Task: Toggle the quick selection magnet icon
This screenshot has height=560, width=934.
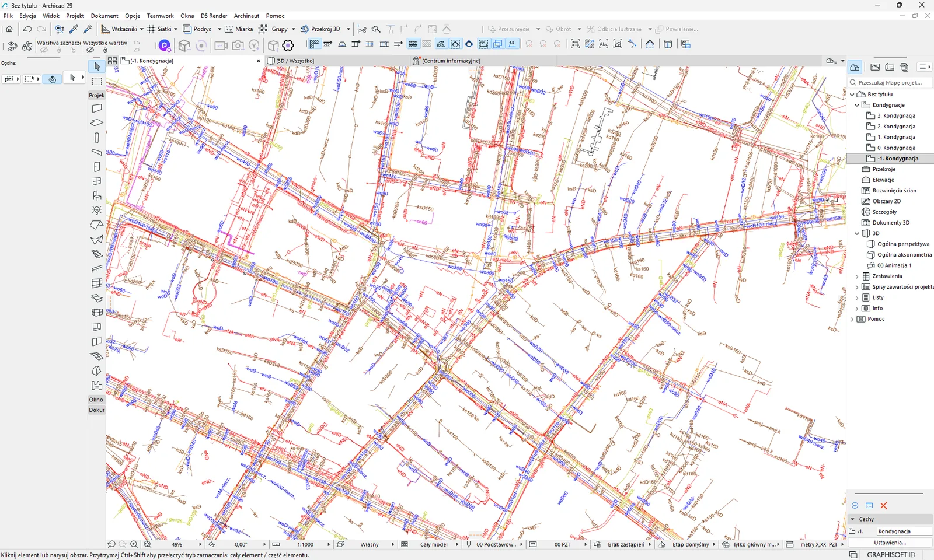Action: [52, 79]
